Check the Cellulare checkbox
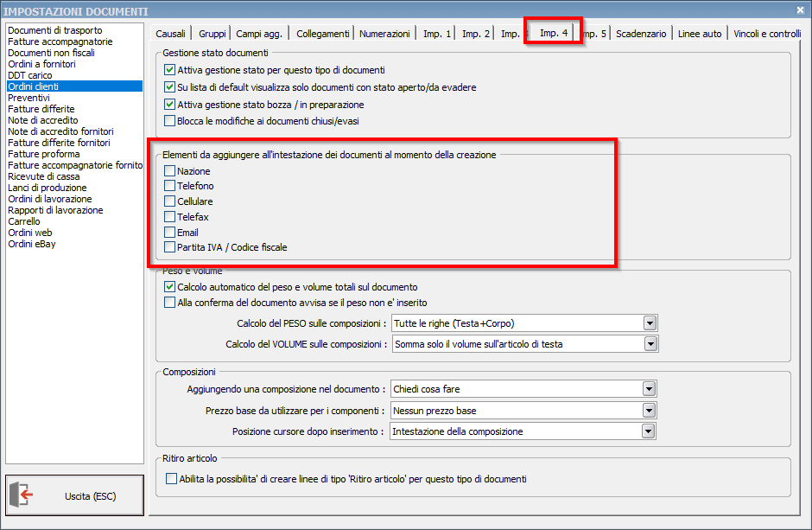This screenshot has height=530, width=812. click(169, 201)
